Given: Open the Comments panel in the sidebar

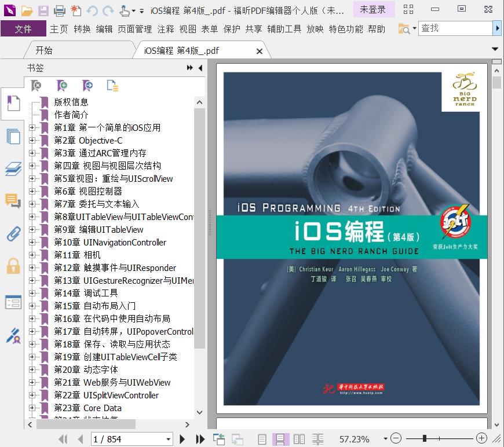Looking at the screenshot, I should coord(13,201).
